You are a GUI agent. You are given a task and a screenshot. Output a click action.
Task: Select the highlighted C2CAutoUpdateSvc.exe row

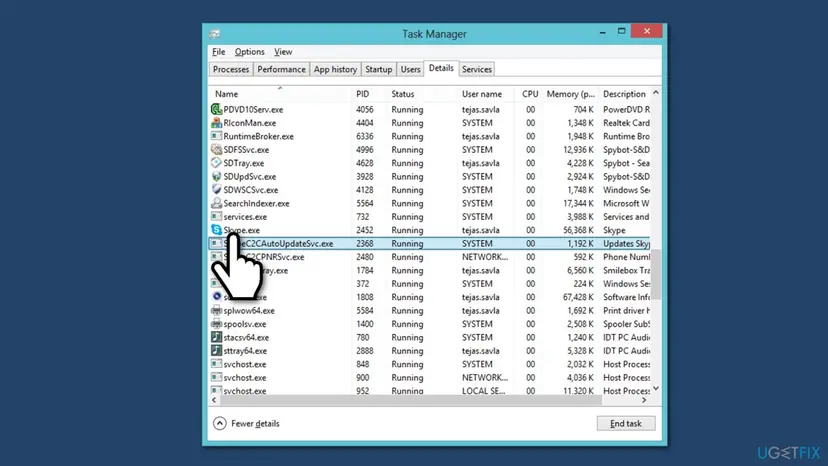pyautogui.click(x=429, y=244)
